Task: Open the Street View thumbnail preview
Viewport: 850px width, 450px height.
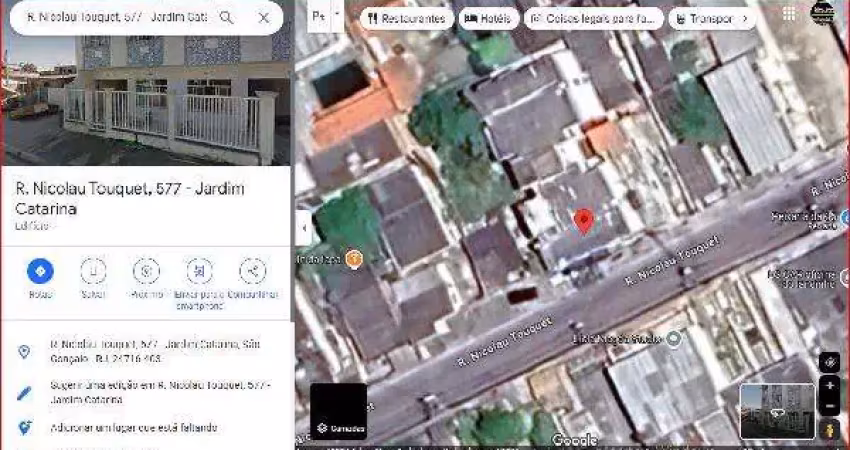Action: pyautogui.click(x=776, y=411)
